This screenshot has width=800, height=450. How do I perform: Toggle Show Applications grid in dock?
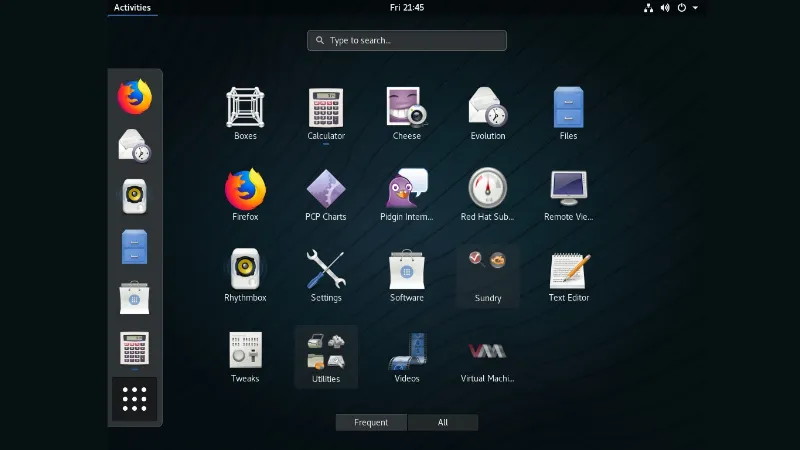click(134, 399)
